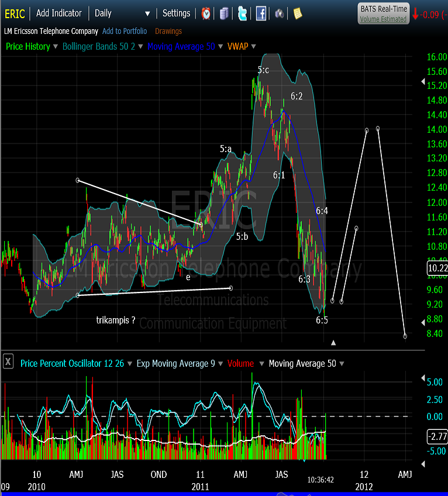Click the -2.77 oscillator value tag
Viewport: 448px width, 496px height.
tap(437, 437)
